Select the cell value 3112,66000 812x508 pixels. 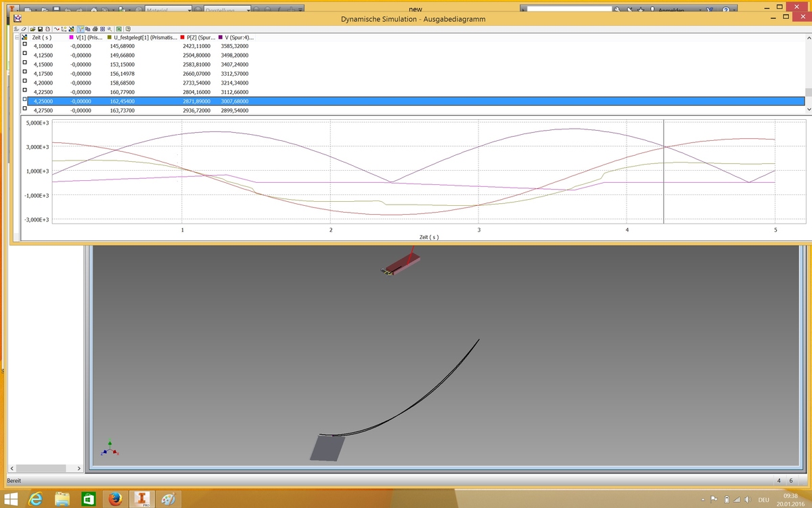point(235,91)
